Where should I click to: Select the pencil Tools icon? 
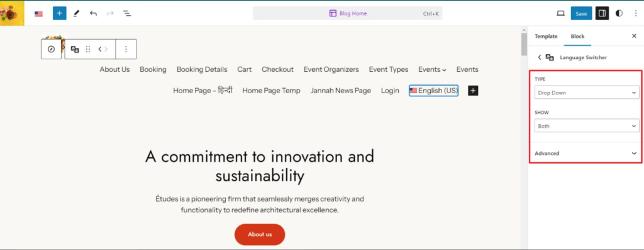click(x=76, y=13)
